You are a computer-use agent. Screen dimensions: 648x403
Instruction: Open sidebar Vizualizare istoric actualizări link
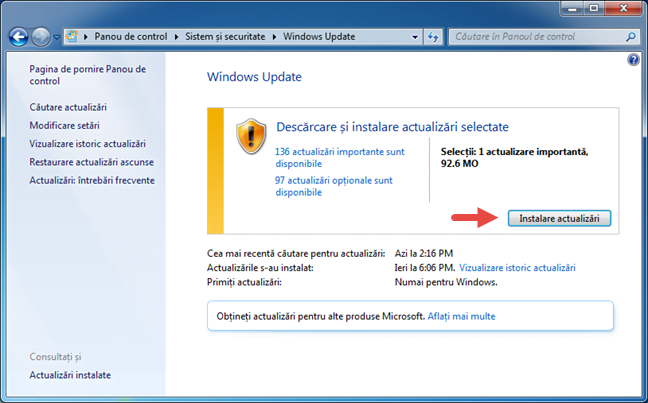(87, 143)
